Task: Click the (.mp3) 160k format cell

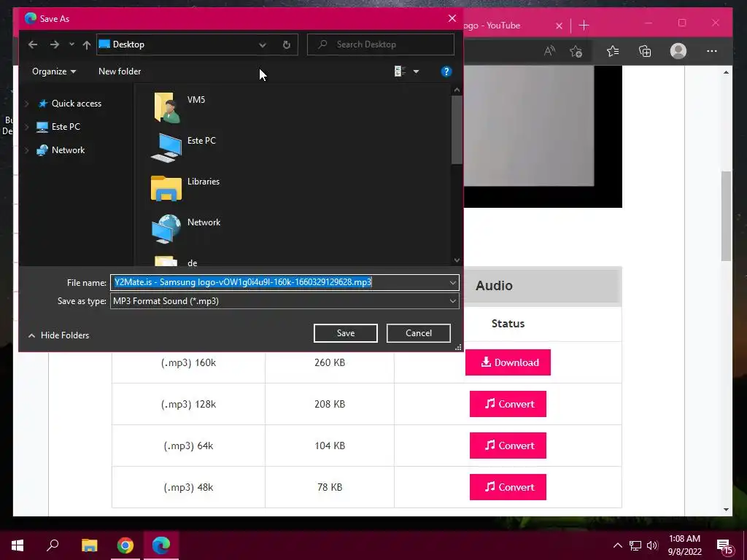Action: point(188,363)
